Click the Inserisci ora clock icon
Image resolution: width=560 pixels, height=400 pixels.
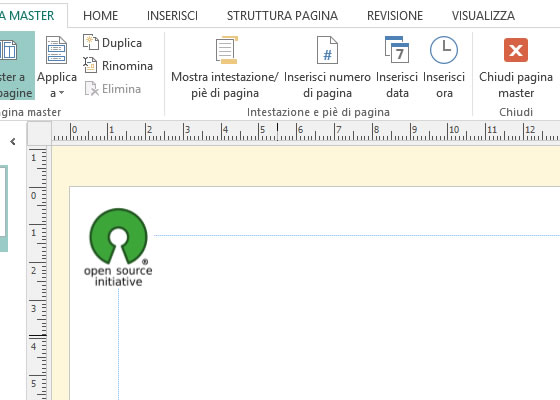444,50
